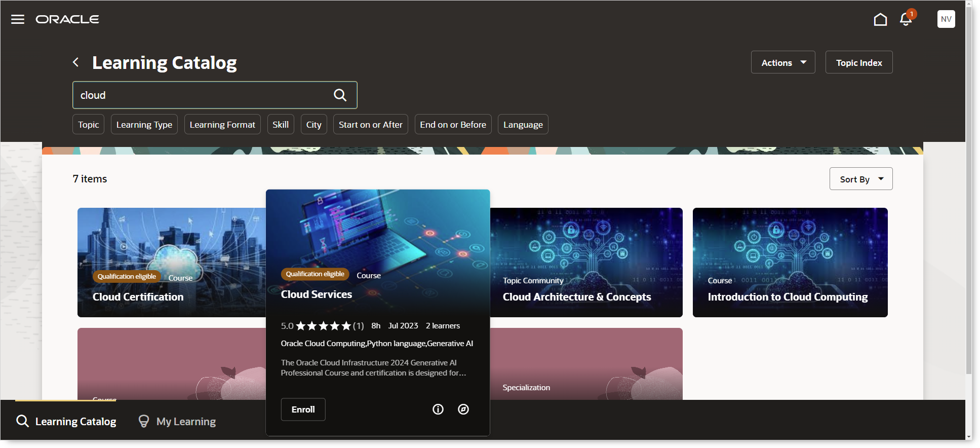This screenshot has width=980, height=448.
Task: Open the Cloud Certification course title
Action: [x=138, y=297]
